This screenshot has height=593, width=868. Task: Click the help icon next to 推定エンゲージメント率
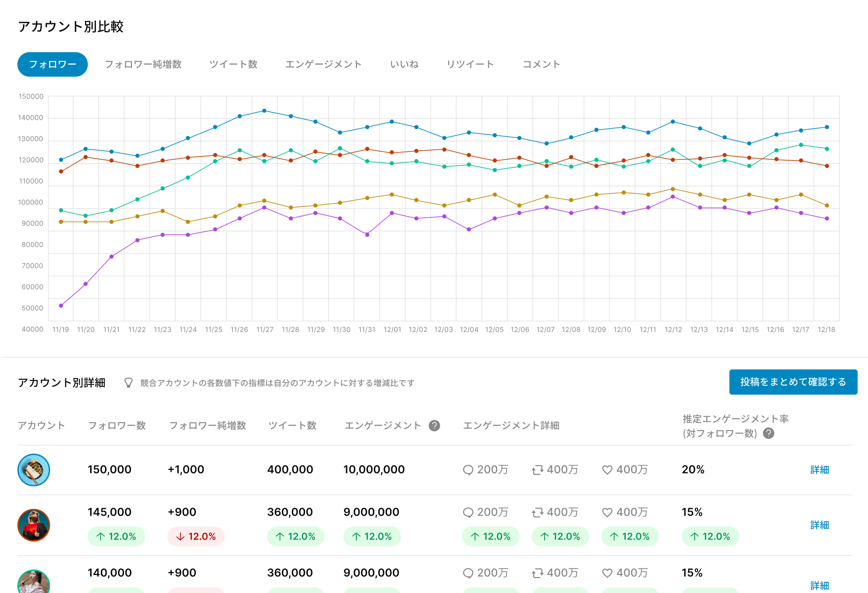(769, 434)
